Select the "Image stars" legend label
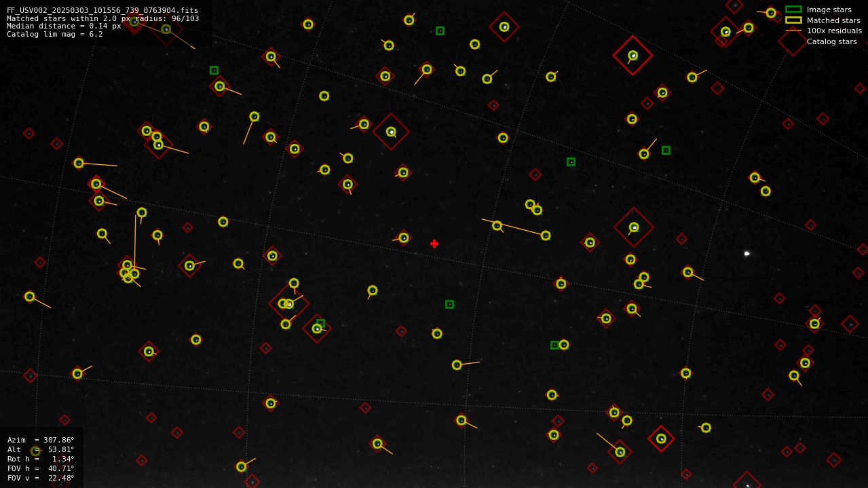The height and width of the screenshot is (488, 868). pyautogui.click(x=829, y=10)
